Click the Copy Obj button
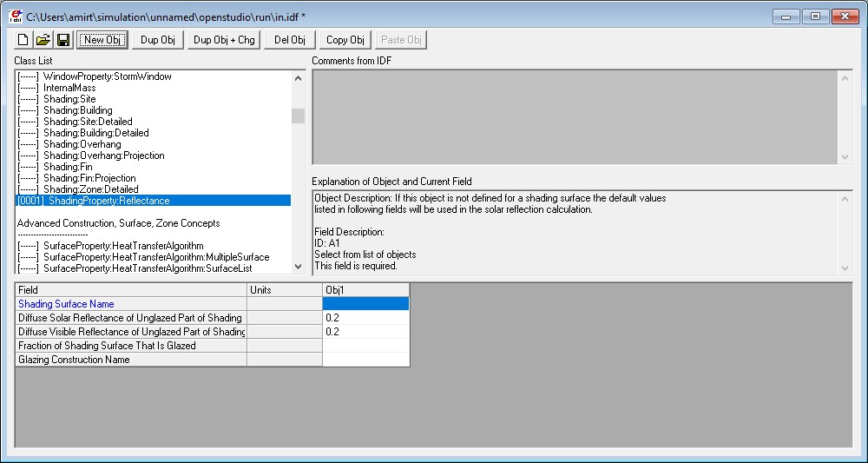Screen dimensions: 868x463 click(x=345, y=40)
